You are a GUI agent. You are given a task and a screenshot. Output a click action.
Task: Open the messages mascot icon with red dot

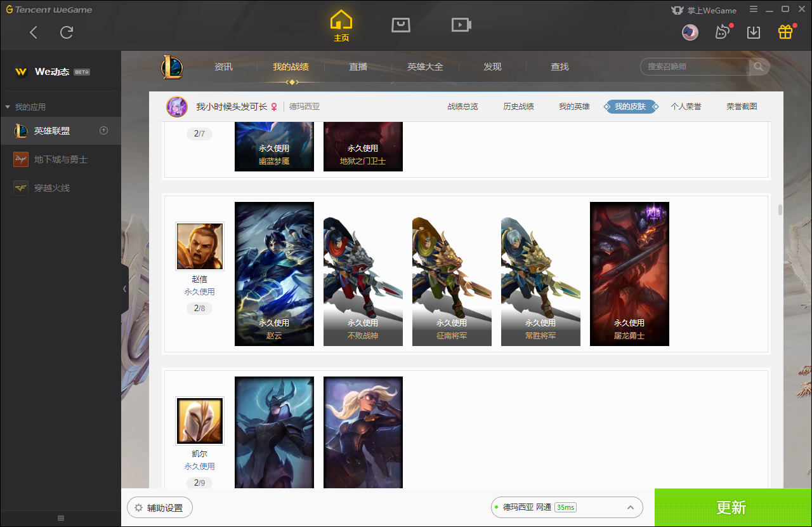pos(723,32)
